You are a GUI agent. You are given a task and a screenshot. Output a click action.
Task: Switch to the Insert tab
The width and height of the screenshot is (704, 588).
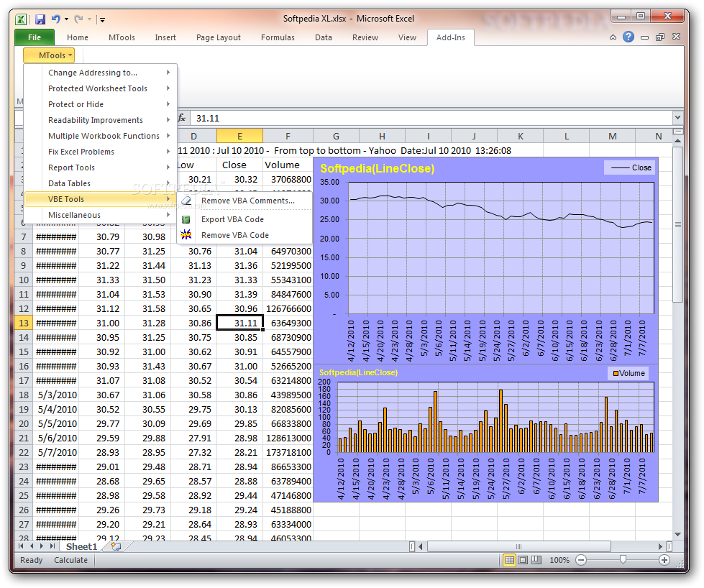(x=165, y=37)
